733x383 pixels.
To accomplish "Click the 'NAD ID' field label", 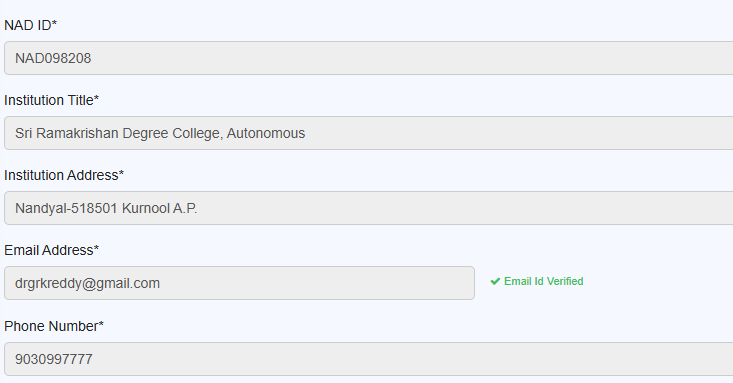I will (x=28, y=25).
